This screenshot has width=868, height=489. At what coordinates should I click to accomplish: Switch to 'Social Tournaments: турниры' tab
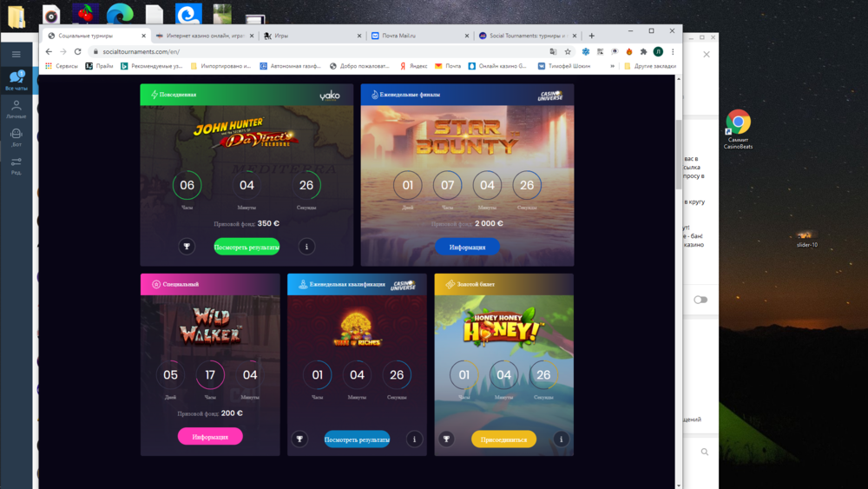click(x=528, y=36)
